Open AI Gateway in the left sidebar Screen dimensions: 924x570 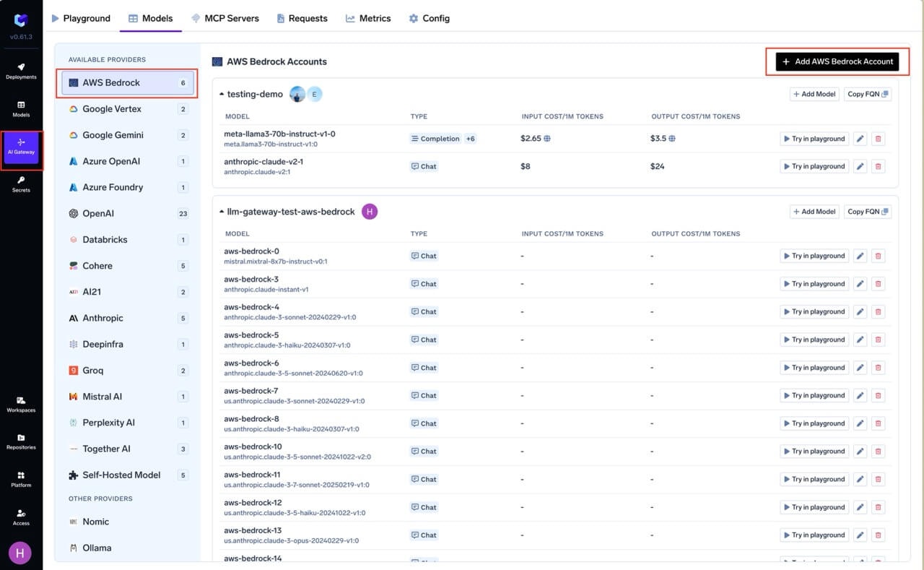(x=21, y=147)
